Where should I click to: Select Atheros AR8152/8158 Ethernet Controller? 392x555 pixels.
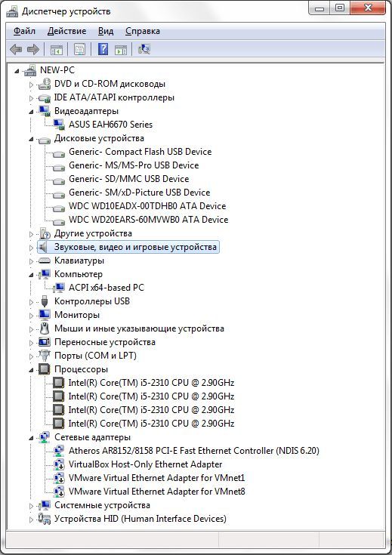point(193,451)
